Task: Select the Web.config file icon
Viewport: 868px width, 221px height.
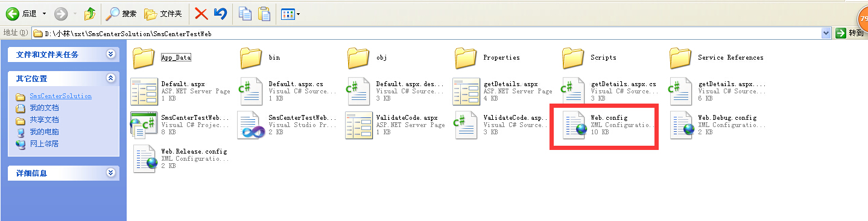Action: pos(574,125)
